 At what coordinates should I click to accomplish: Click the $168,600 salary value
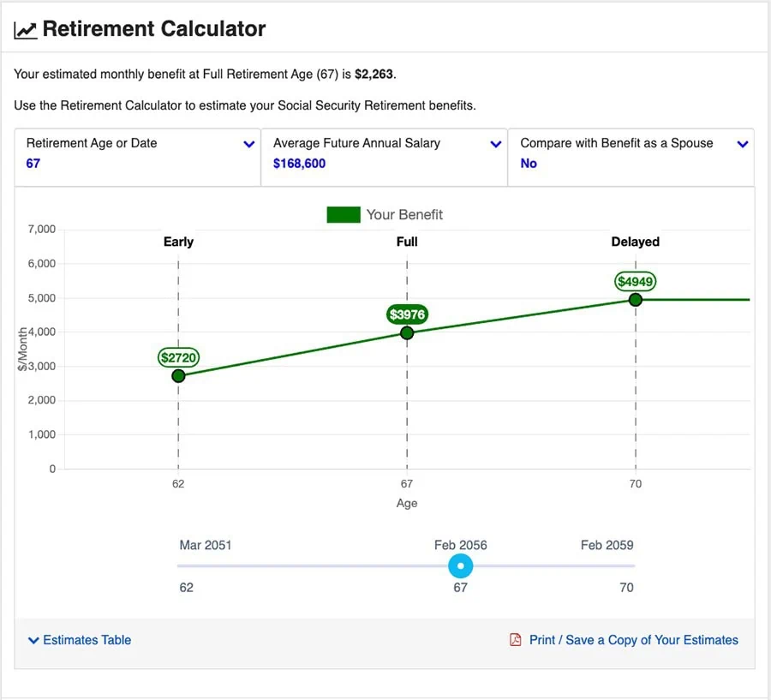pos(299,164)
